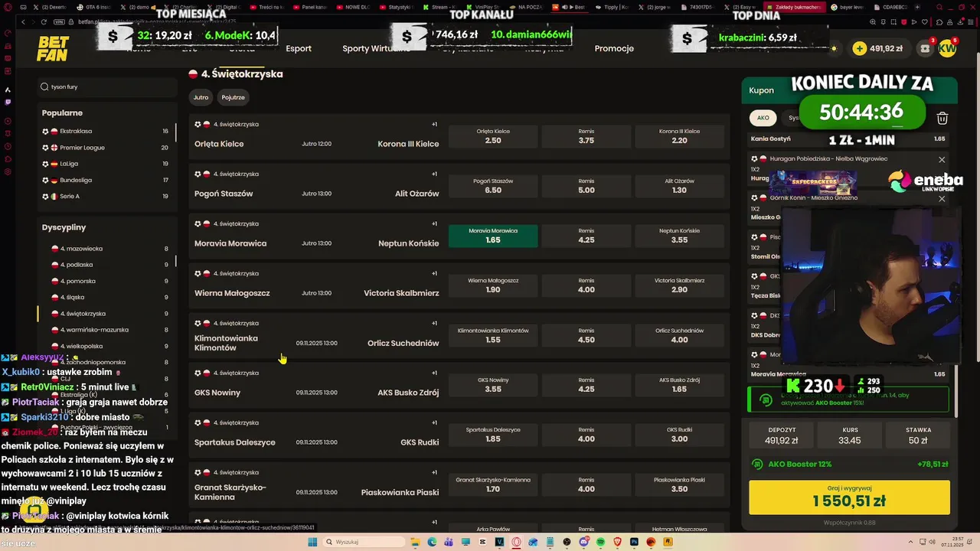Viewport: 980px width, 551px height.
Task: Expand +1 markets for Moravia Morawica match
Action: 434,223
